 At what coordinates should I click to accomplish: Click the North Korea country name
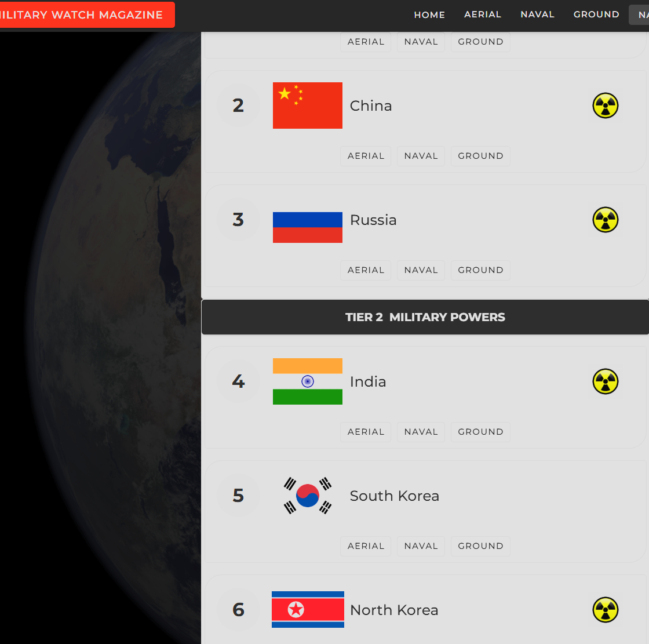point(394,610)
